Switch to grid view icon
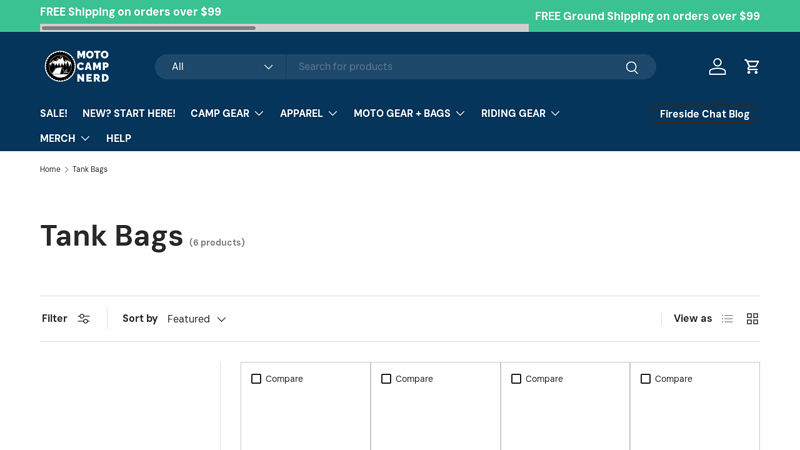Viewport: 800px width, 450px height. coord(752,319)
